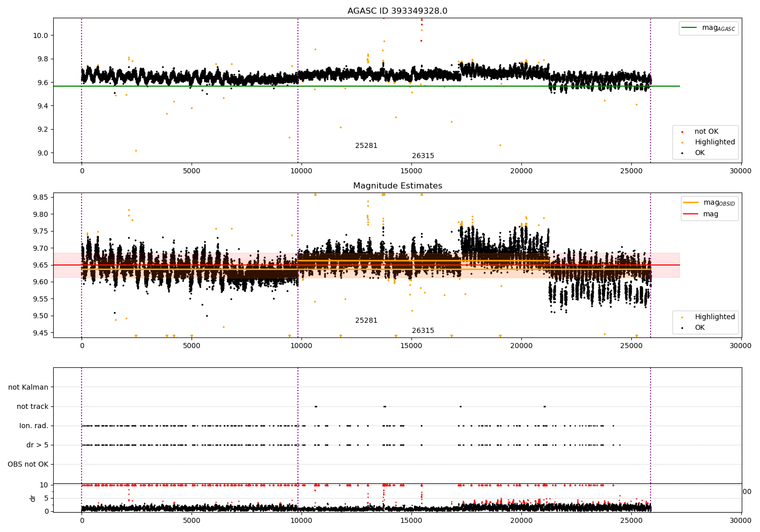Click the 'dr > 5' row label
The width and height of the screenshot is (760, 532).
click(x=37, y=445)
